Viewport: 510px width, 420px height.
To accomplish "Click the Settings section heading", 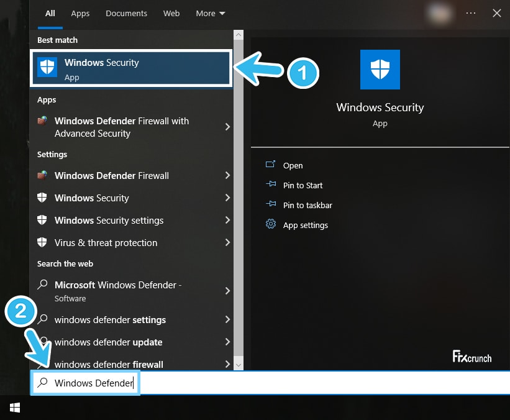I will click(52, 154).
